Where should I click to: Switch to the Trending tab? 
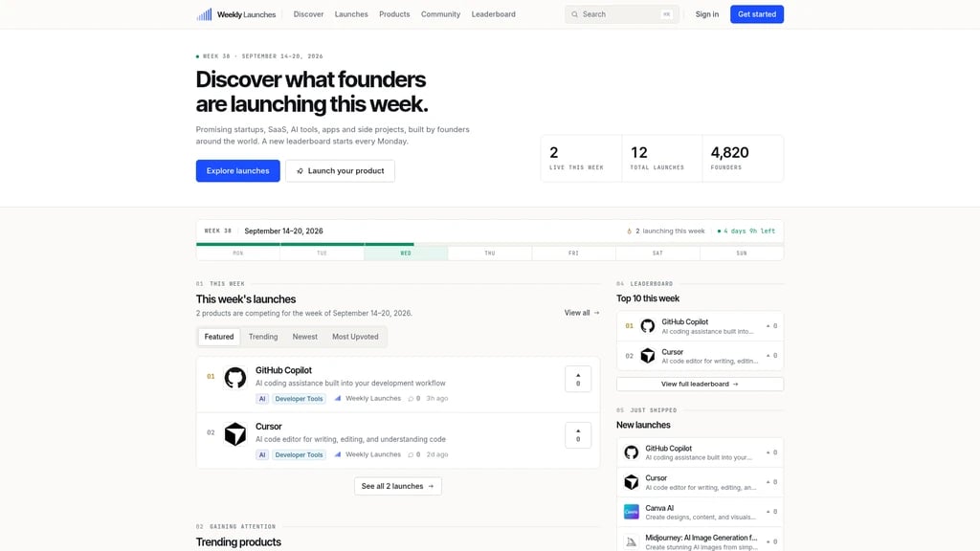click(x=263, y=337)
